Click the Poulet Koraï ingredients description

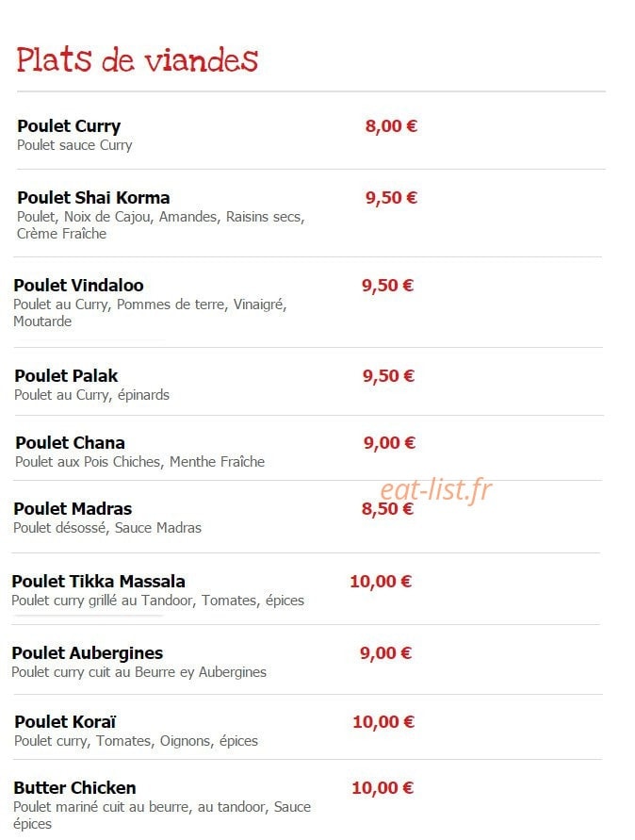136,741
